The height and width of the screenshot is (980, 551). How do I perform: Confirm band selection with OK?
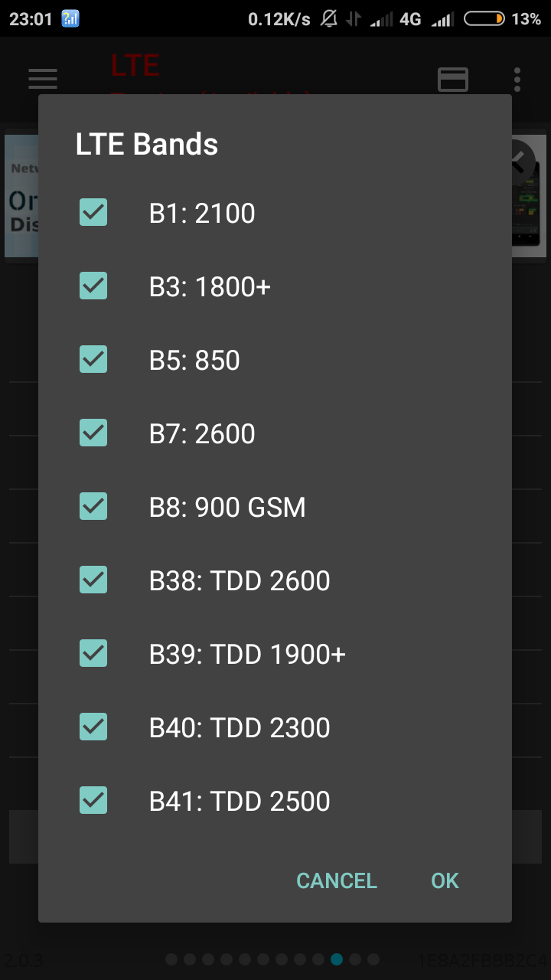[445, 880]
